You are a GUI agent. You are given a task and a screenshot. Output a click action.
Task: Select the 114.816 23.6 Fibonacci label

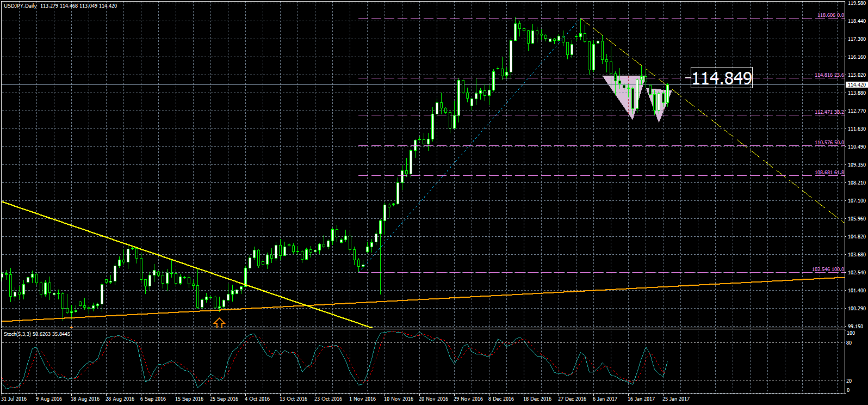click(x=829, y=75)
